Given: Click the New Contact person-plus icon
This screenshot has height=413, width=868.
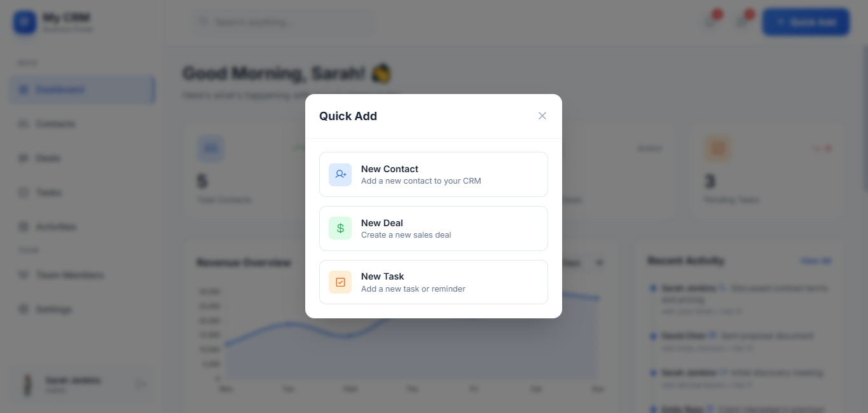Looking at the screenshot, I should pyautogui.click(x=340, y=175).
